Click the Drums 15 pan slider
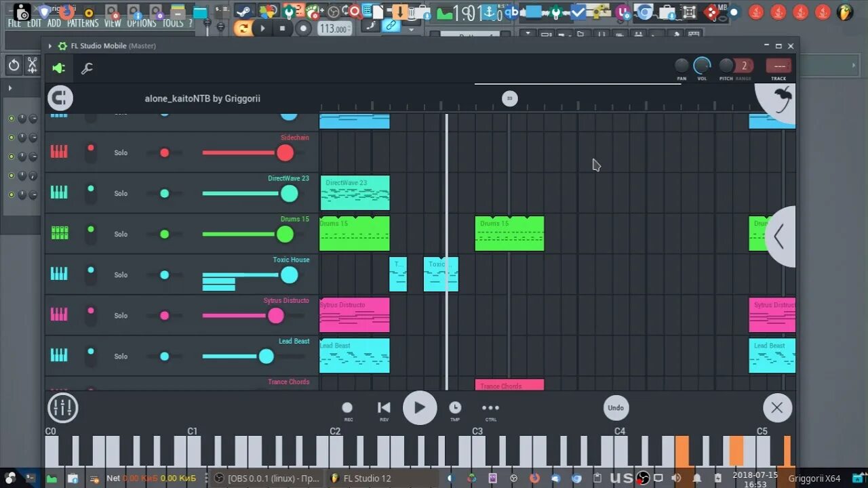The height and width of the screenshot is (488, 868). tap(164, 234)
